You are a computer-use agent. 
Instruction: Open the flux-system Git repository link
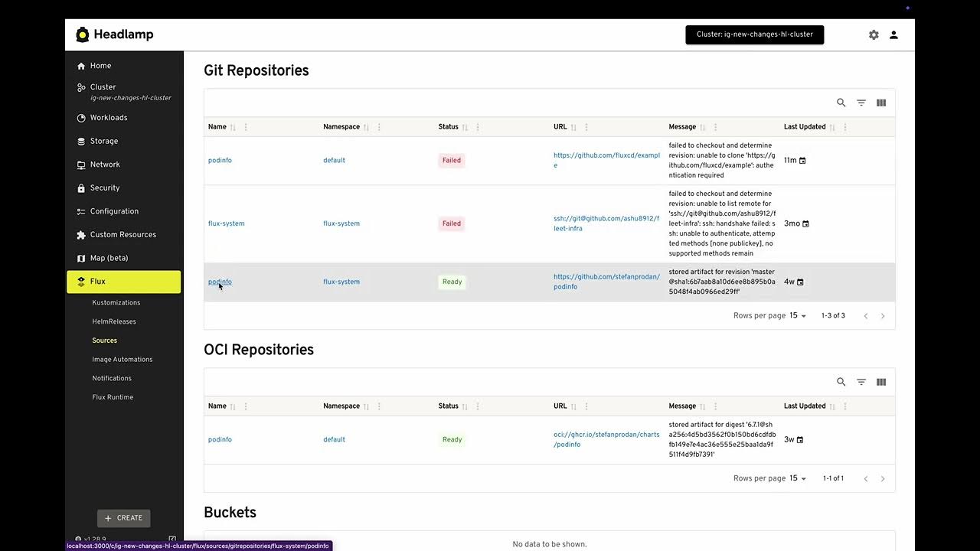(x=226, y=223)
